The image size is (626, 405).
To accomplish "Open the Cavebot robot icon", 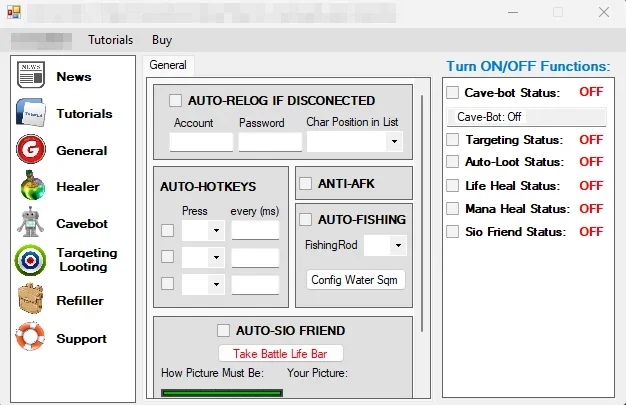I will coord(31,222).
